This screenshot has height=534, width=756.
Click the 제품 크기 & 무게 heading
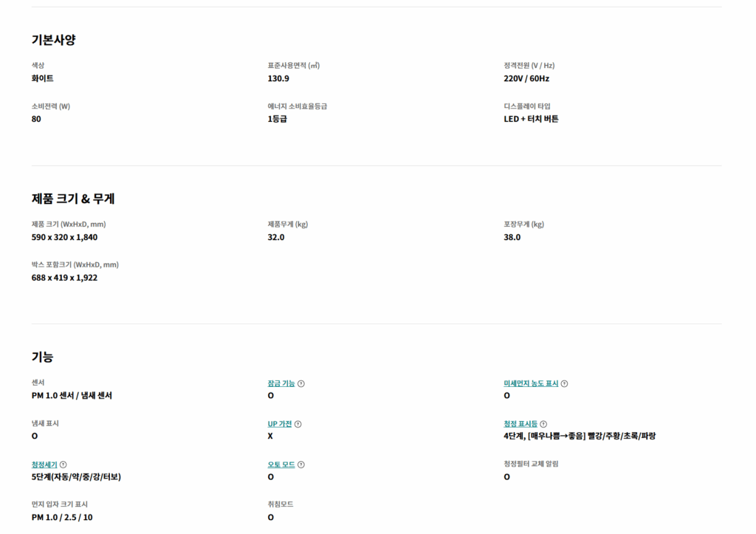tap(73, 199)
